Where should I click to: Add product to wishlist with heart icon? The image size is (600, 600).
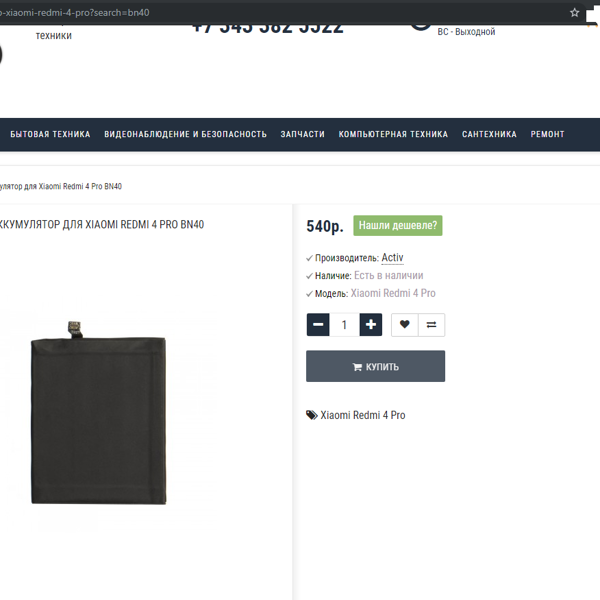coord(404,324)
